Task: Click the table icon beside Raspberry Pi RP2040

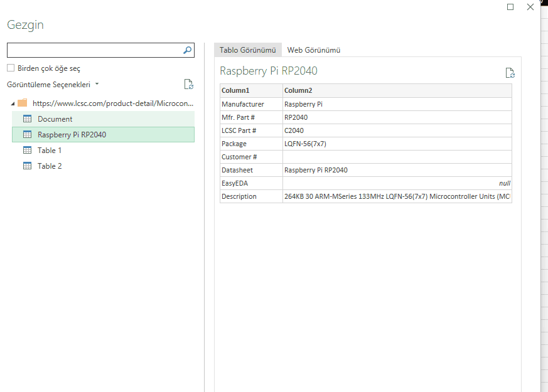Action: (27, 134)
